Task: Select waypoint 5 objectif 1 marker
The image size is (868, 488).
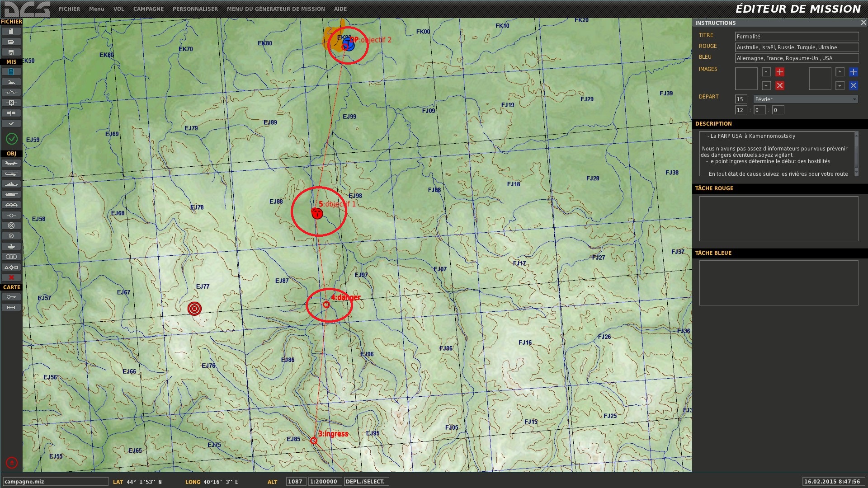Action: 317,214
